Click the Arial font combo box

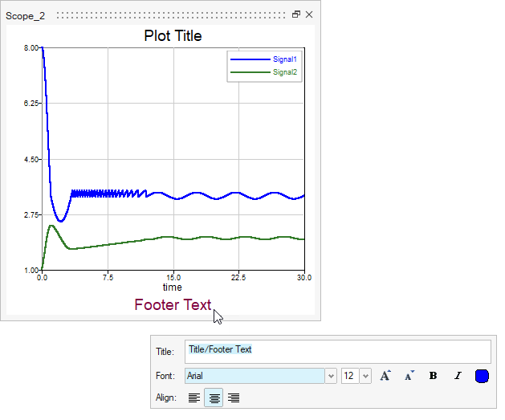click(x=254, y=376)
